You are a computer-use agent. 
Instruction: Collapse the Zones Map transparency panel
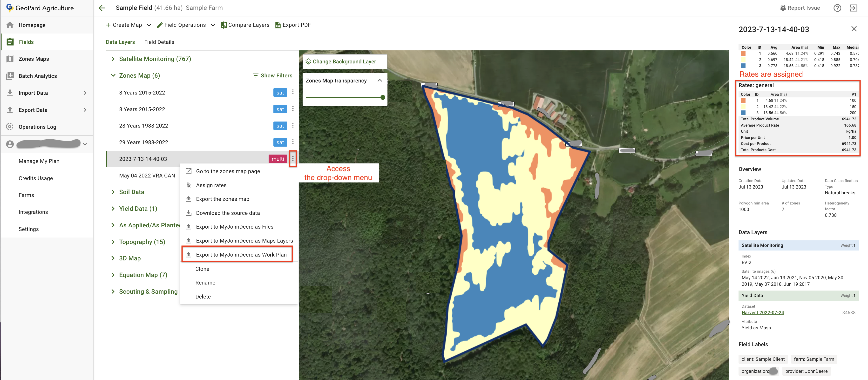pyautogui.click(x=380, y=80)
